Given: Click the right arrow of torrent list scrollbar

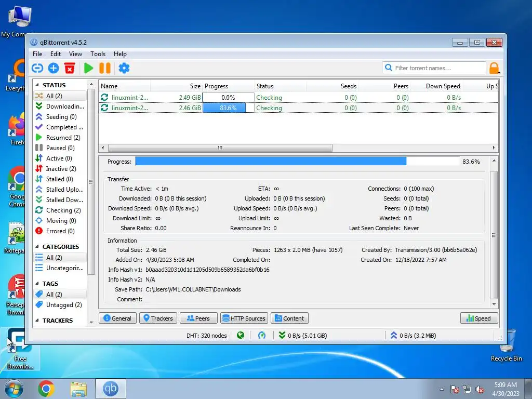Looking at the screenshot, I should pyautogui.click(x=494, y=148).
